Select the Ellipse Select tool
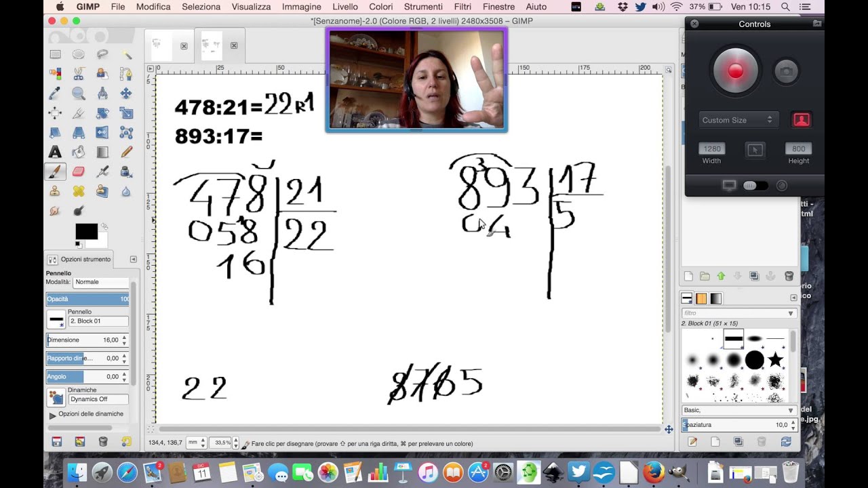The height and width of the screenshot is (488, 868). tap(79, 54)
